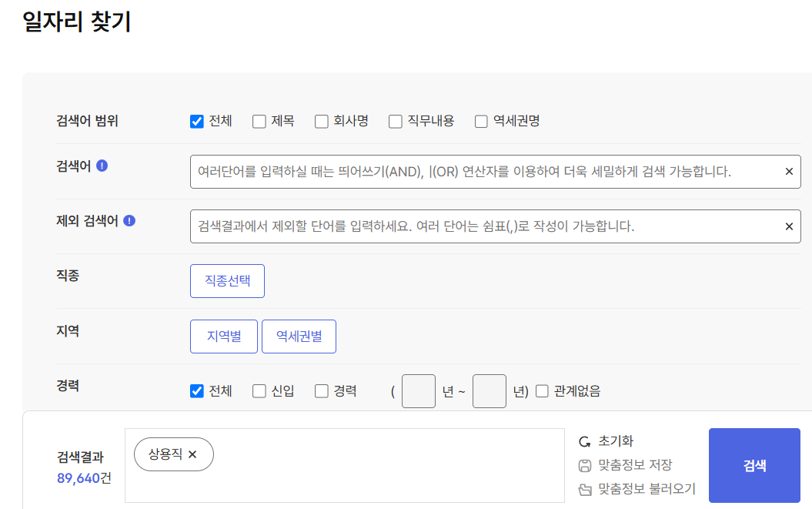Enable the 역세권명 checkbox

click(481, 122)
